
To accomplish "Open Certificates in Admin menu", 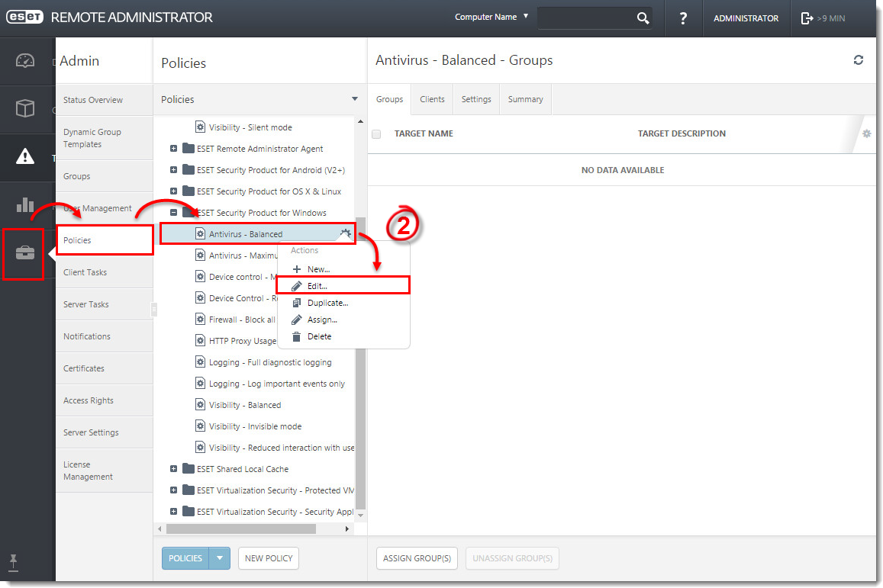I will 105,368.
